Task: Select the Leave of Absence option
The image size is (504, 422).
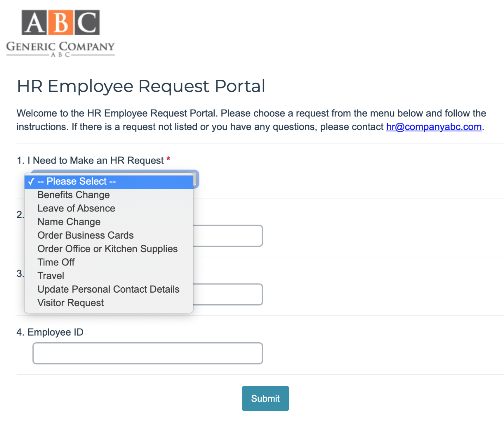Action: pos(76,208)
